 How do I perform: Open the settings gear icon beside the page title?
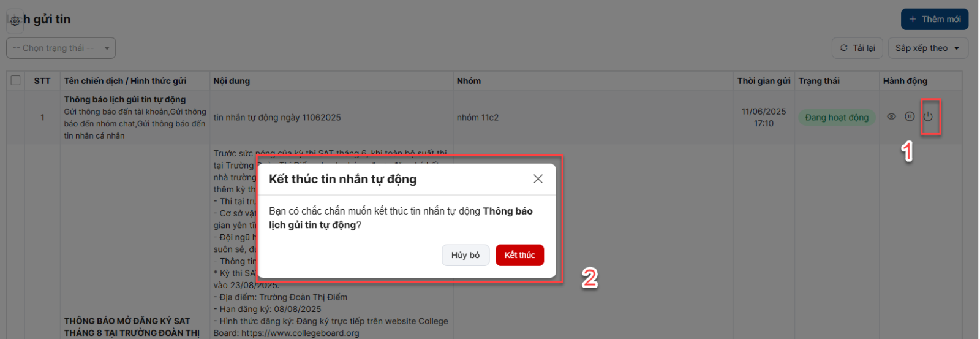(15, 20)
